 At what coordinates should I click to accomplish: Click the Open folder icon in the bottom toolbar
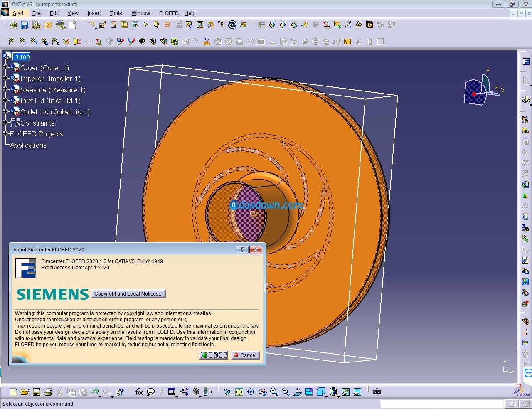pos(25,392)
